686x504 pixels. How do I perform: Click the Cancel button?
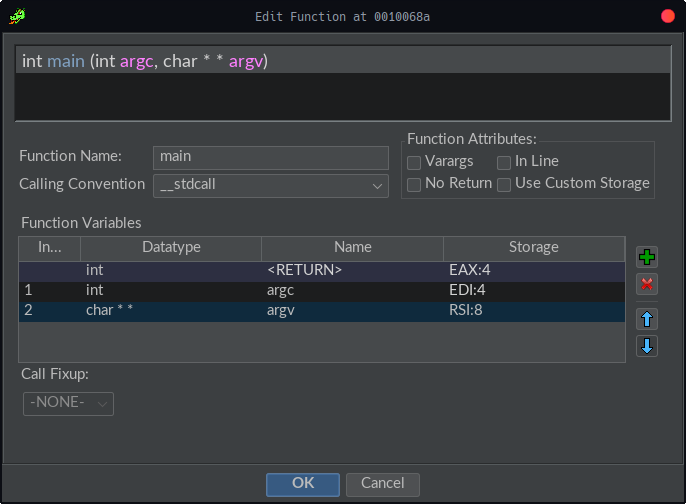pos(383,484)
